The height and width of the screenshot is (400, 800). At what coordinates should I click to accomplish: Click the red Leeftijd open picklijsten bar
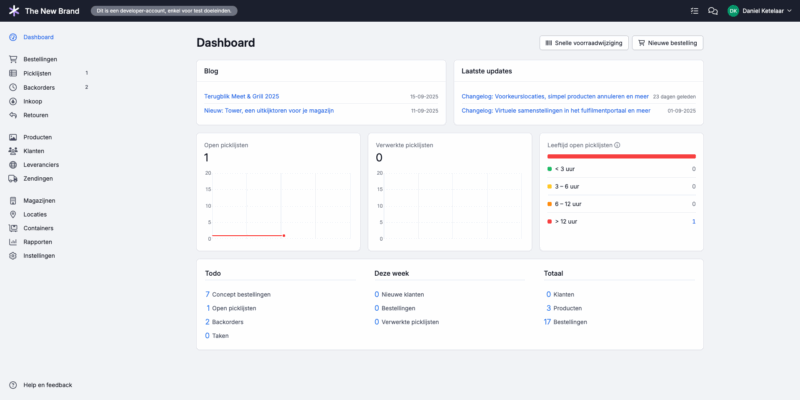tap(621, 157)
